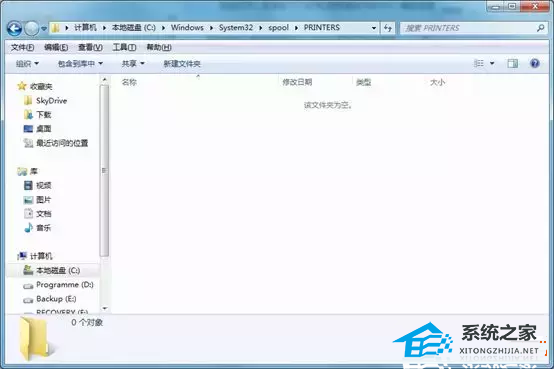554x369 pixels.
Task: Expand the view options dropdown arrow
Action: point(492,63)
